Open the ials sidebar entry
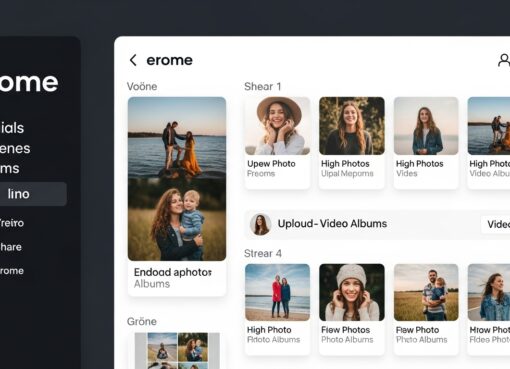Viewport: 510px width, 369px height. (12, 128)
